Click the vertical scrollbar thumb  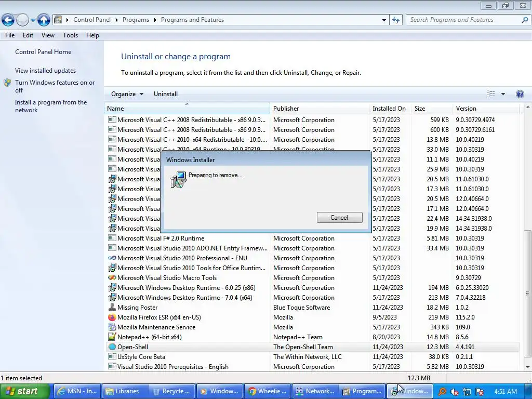pyautogui.click(x=528, y=294)
